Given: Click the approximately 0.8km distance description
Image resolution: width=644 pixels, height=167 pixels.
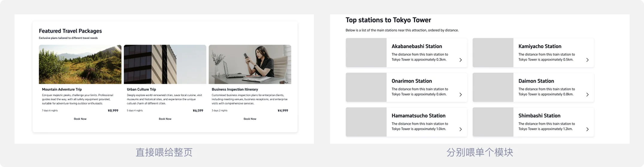Looking at the screenshot, I should click(x=547, y=92).
